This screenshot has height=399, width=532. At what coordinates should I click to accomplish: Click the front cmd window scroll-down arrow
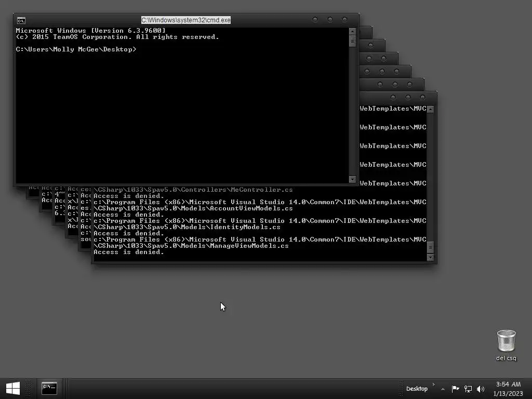tap(352, 179)
